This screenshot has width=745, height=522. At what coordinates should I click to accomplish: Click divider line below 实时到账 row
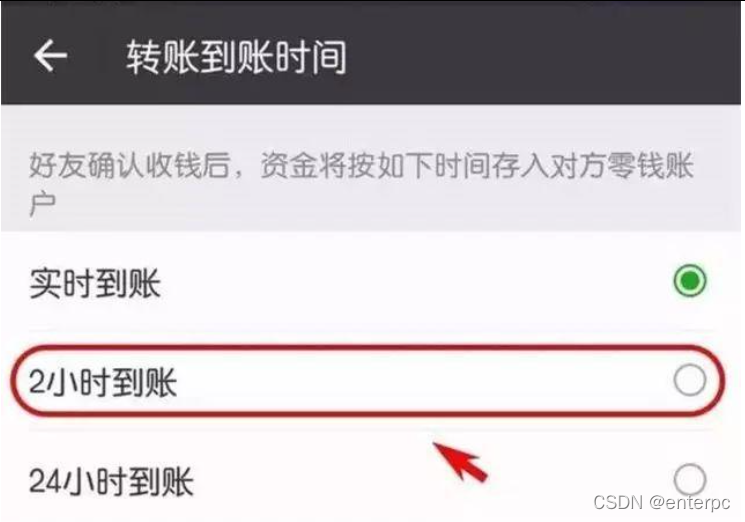372,330
